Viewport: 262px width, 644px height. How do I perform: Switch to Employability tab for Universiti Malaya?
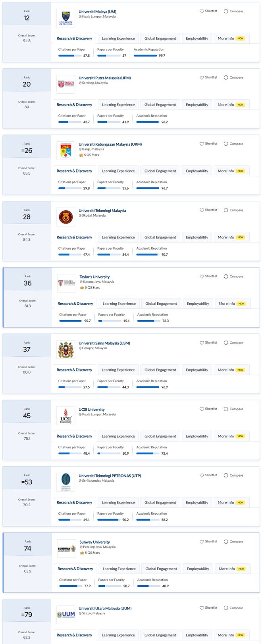197,38
